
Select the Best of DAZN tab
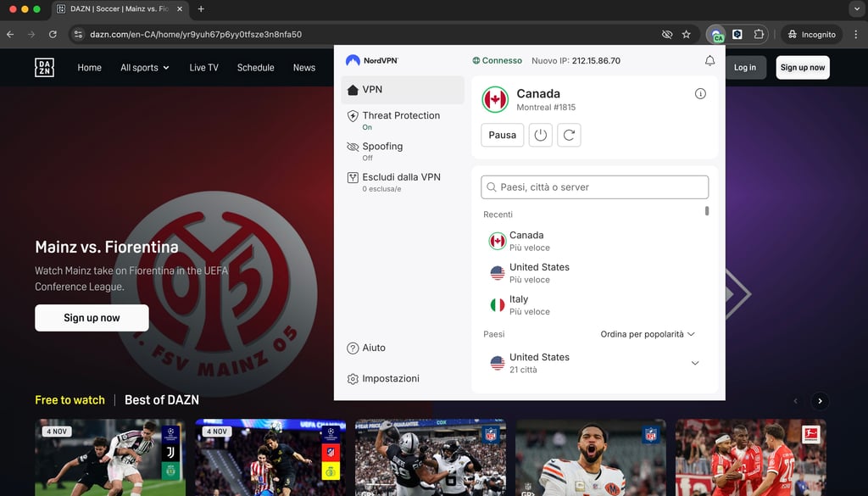[162, 399]
